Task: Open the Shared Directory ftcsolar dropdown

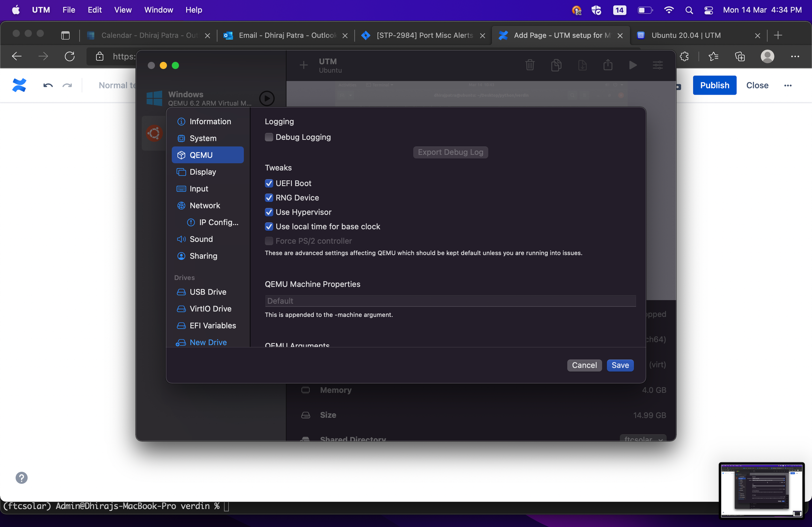Action: coord(643,438)
